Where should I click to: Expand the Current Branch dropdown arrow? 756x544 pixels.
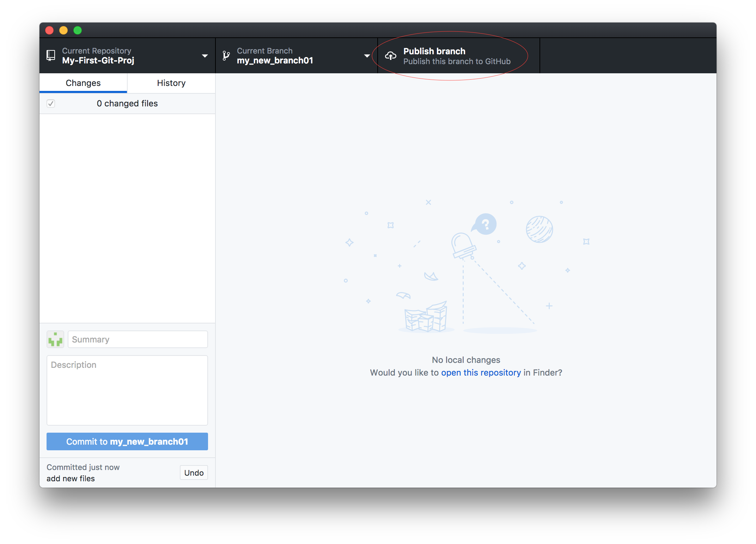pos(367,56)
